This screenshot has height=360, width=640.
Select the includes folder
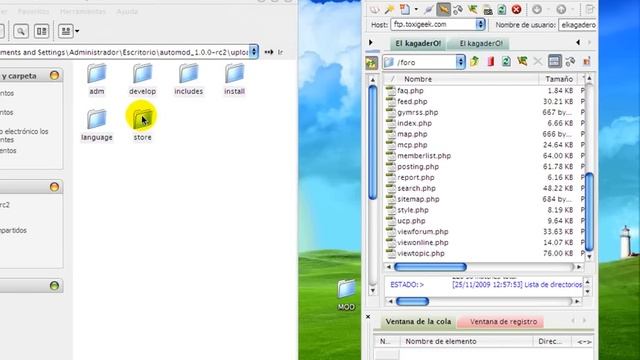[x=188, y=80]
